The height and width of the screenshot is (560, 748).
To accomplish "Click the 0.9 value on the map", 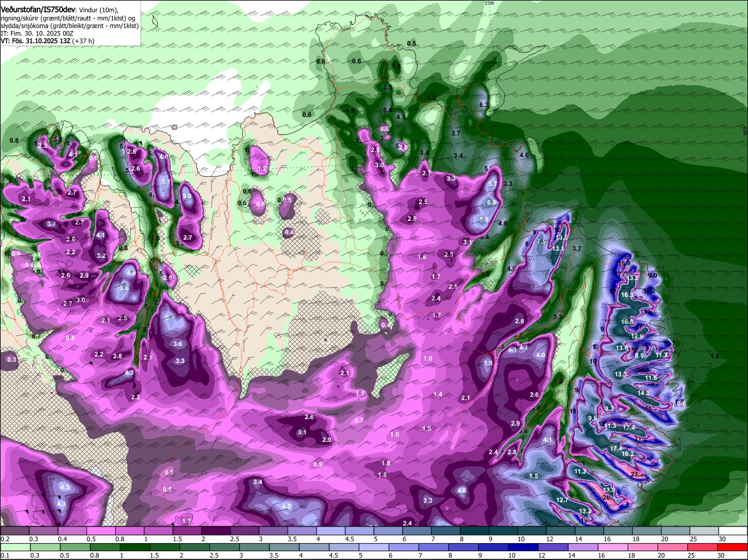I will click(318, 464).
